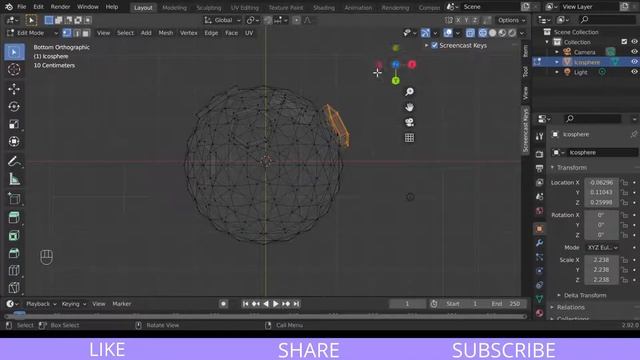
Task: Switch to the Modeling workspace tab
Action: (x=174, y=7)
